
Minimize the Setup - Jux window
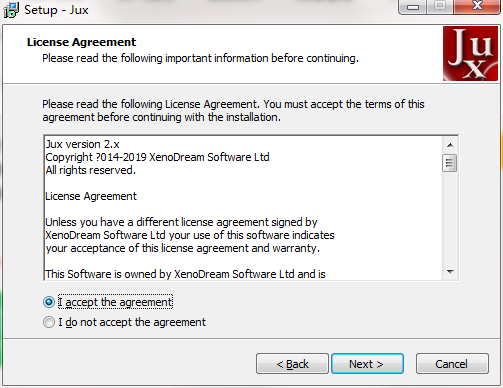point(413,6)
